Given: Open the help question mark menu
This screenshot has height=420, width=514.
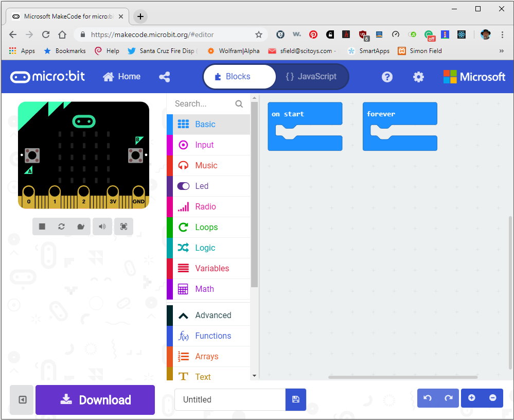Looking at the screenshot, I should coord(387,77).
